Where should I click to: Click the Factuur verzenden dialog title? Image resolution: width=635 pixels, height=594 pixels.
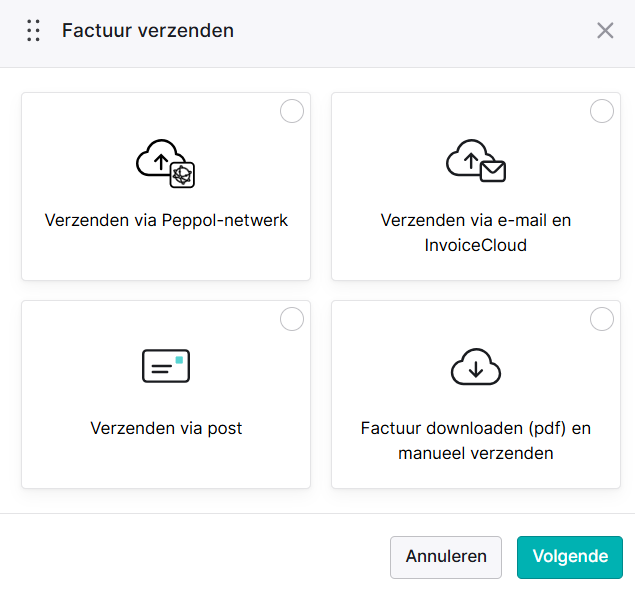[x=148, y=30]
